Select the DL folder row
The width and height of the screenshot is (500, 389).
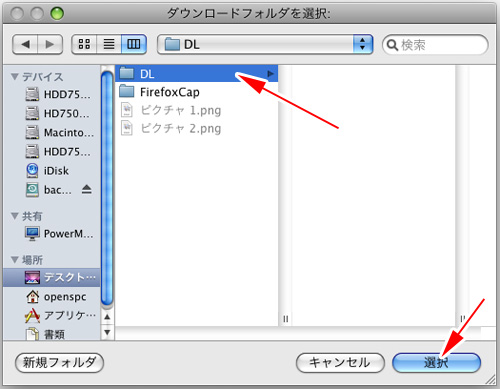pyautogui.click(x=197, y=74)
